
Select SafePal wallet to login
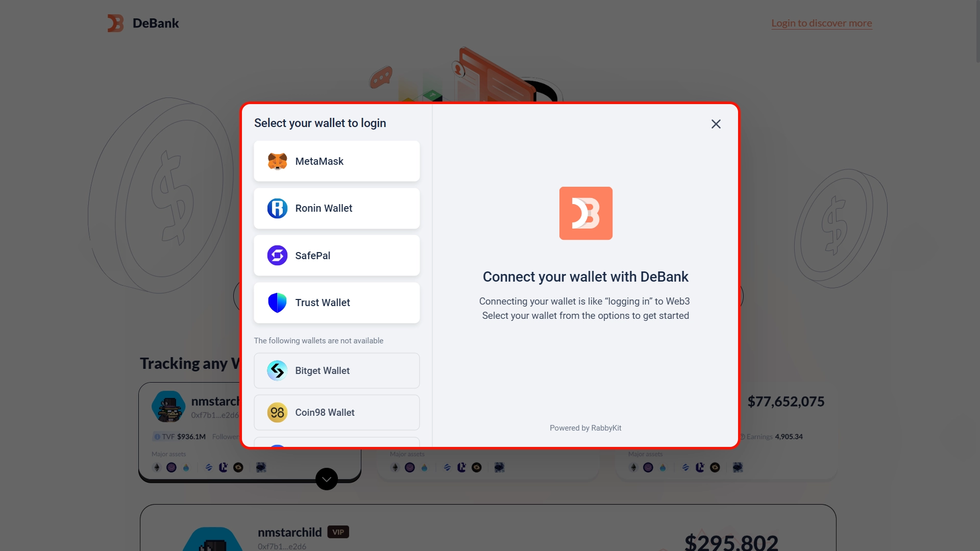tap(336, 255)
